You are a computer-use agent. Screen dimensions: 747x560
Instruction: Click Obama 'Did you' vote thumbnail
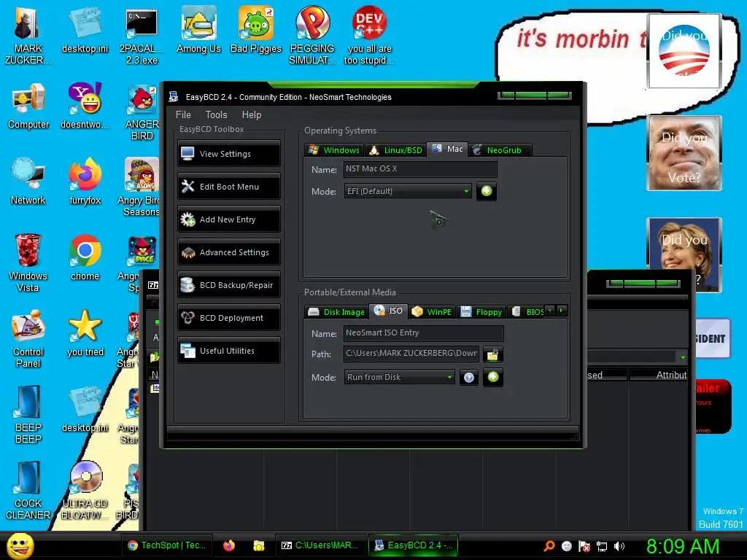684,51
